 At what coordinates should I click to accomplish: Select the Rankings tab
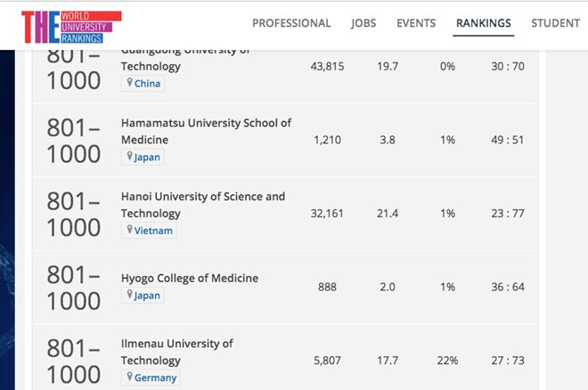[x=484, y=23]
